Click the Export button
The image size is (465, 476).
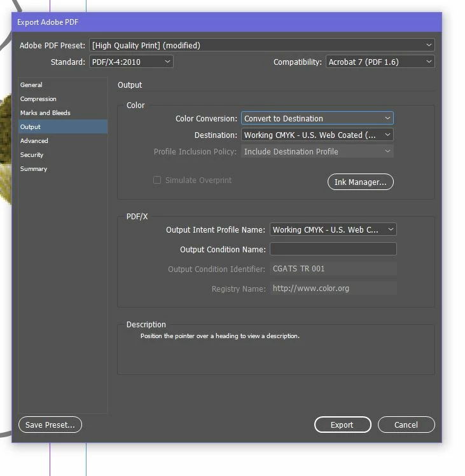click(342, 425)
